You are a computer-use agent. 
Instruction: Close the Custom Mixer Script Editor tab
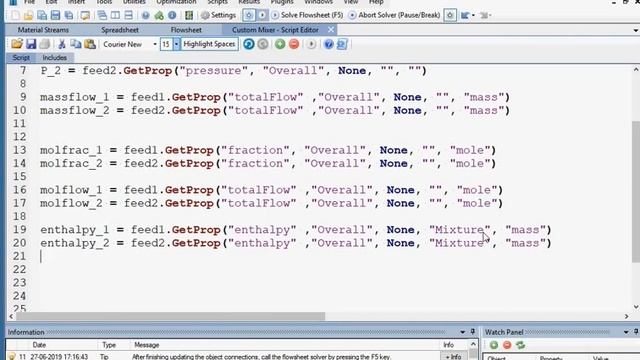click(x=331, y=30)
